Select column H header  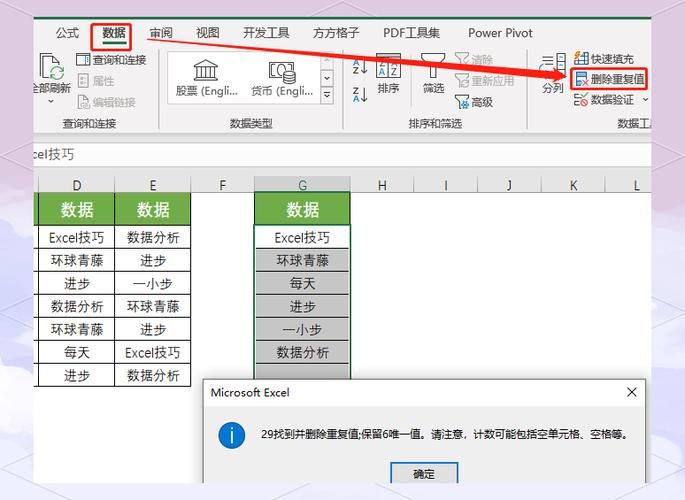[x=382, y=185]
